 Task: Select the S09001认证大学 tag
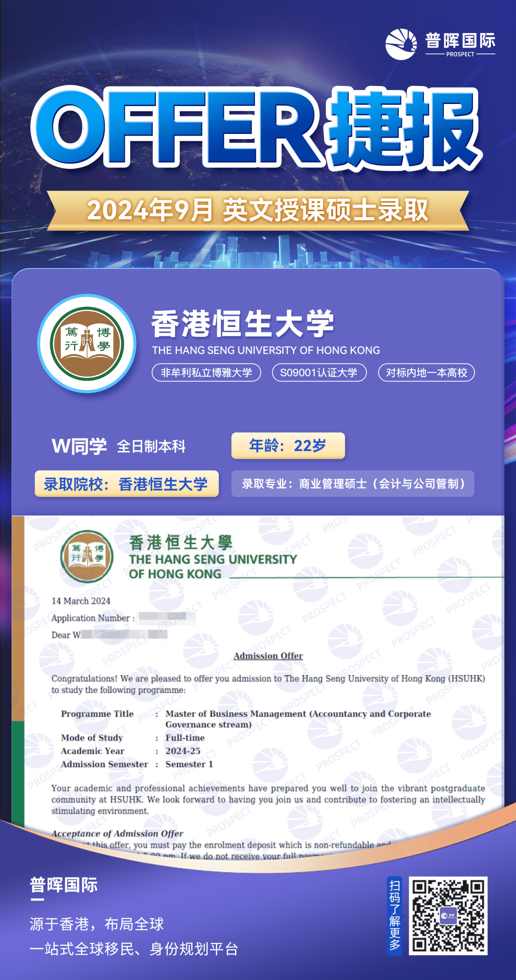tap(319, 372)
